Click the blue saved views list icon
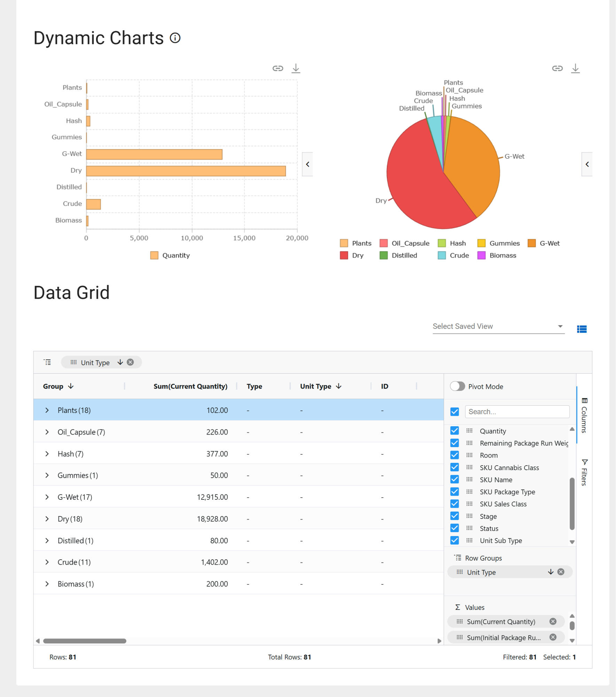The image size is (616, 697). click(582, 329)
